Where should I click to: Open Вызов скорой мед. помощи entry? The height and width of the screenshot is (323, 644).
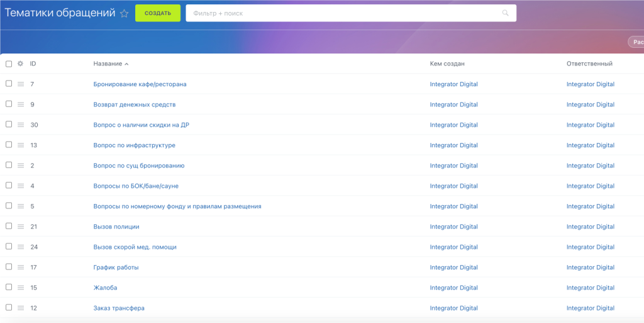pos(135,247)
